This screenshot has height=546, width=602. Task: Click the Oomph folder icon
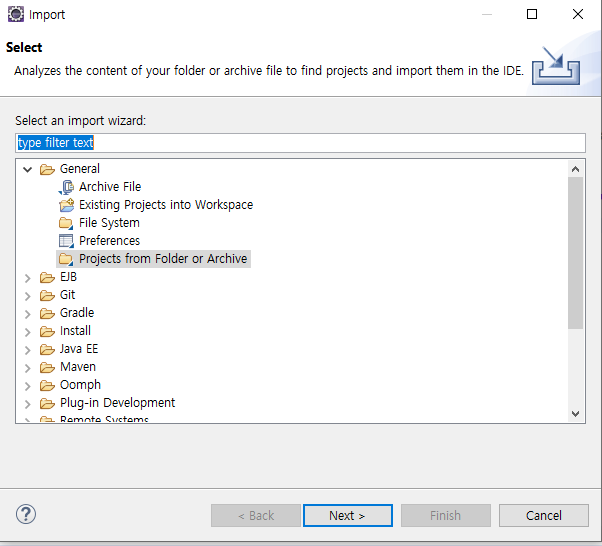pyautogui.click(x=47, y=385)
